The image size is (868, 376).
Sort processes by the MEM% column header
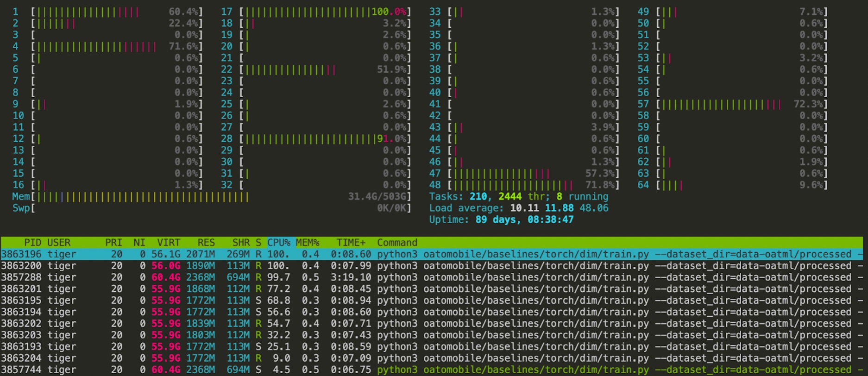[308, 243]
